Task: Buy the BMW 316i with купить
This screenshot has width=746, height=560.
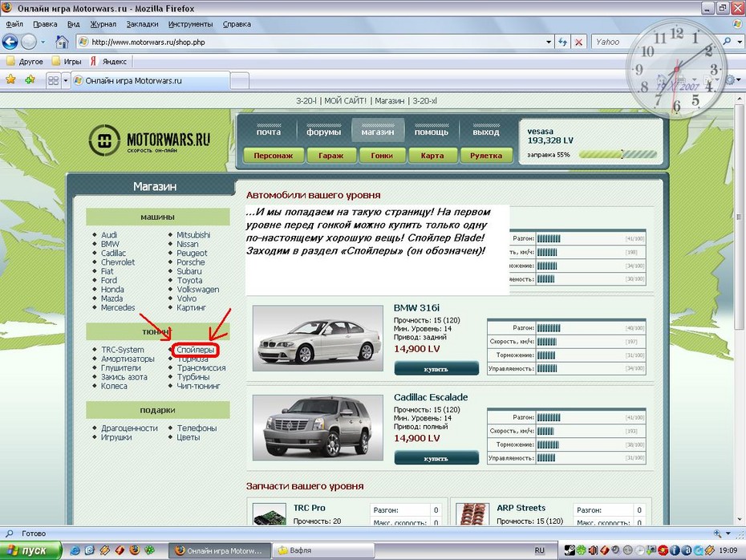Action: pyautogui.click(x=436, y=368)
